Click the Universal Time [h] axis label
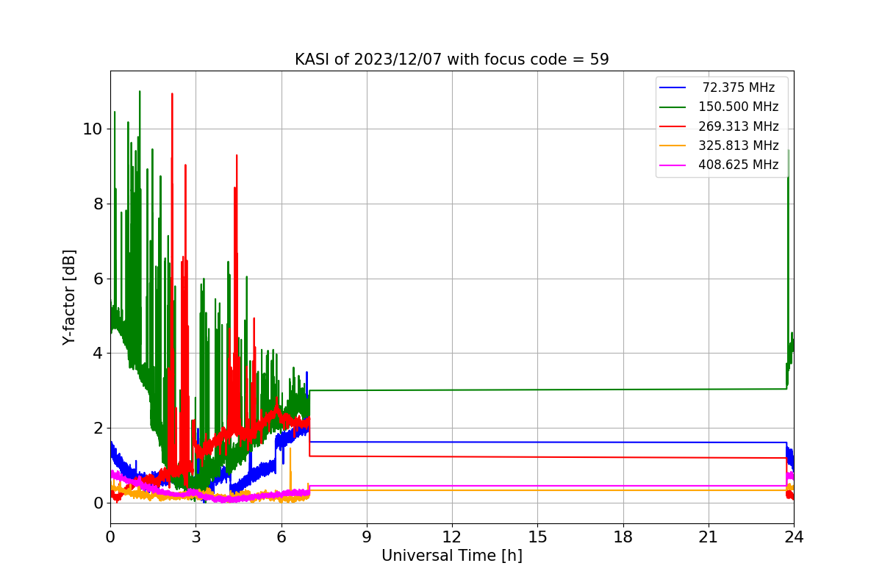The width and height of the screenshot is (882, 588). (451, 556)
